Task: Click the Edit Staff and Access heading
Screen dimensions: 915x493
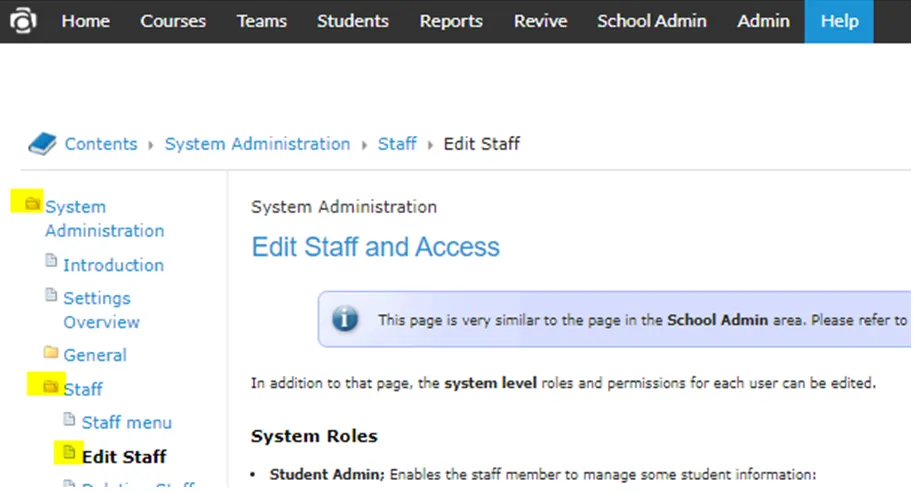Action: coord(375,247)
